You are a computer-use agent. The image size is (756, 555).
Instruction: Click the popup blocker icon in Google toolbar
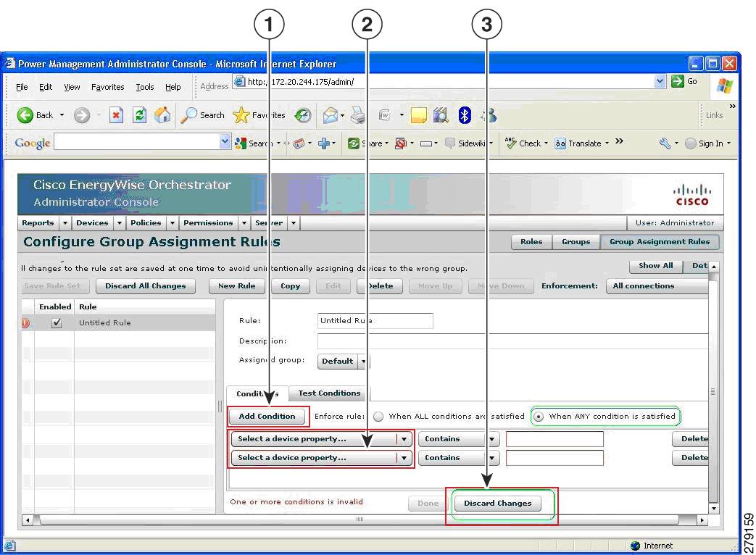[400, 143]
